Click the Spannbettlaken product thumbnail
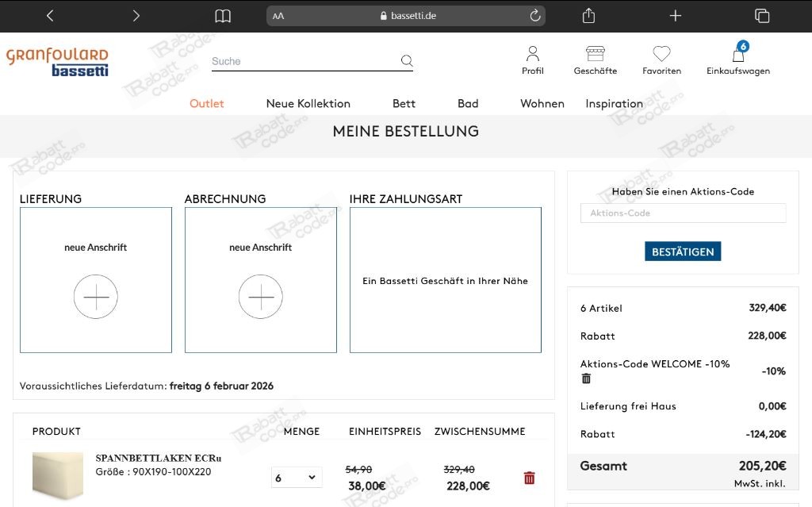 coord(57,475)
